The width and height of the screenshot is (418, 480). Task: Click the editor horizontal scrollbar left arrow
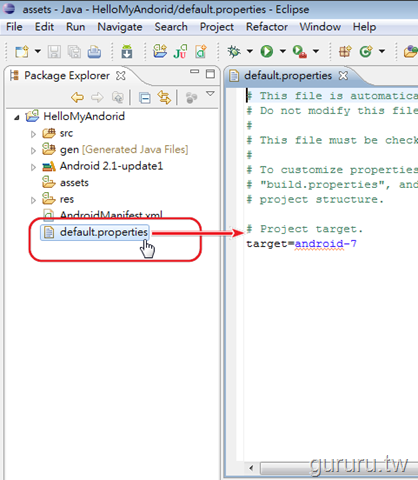pyautogui.click(x=251, y=468)
